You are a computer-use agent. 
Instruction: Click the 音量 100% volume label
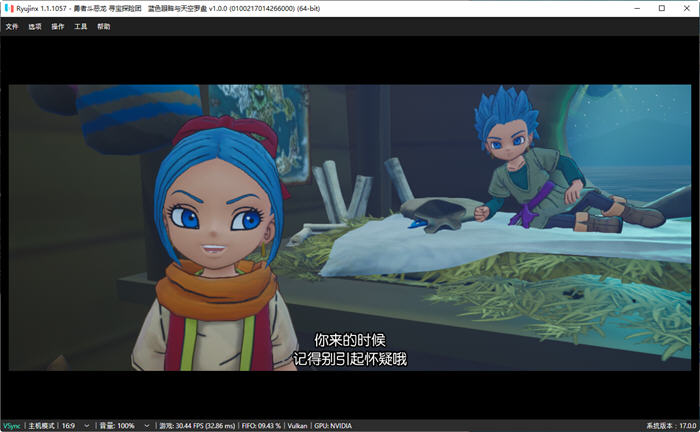point(117,426)
